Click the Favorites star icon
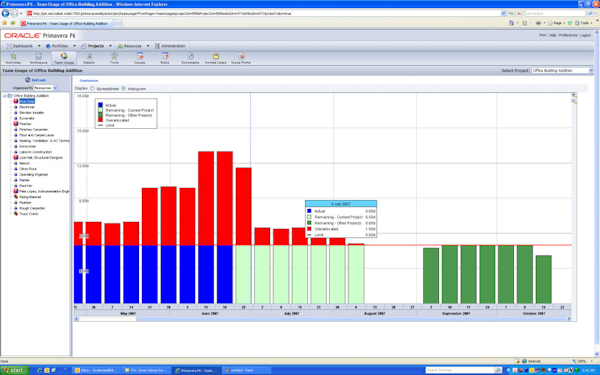 point(5,23)
